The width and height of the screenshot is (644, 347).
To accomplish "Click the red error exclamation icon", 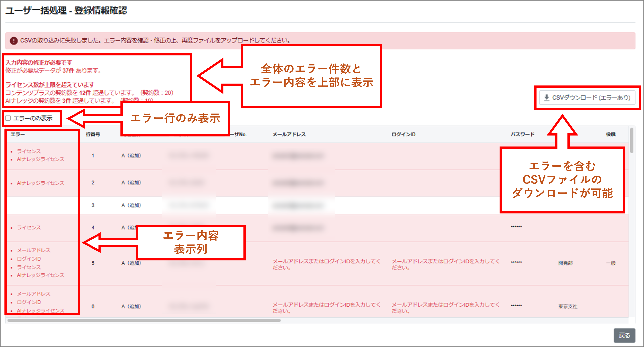I will coord(14,41).
